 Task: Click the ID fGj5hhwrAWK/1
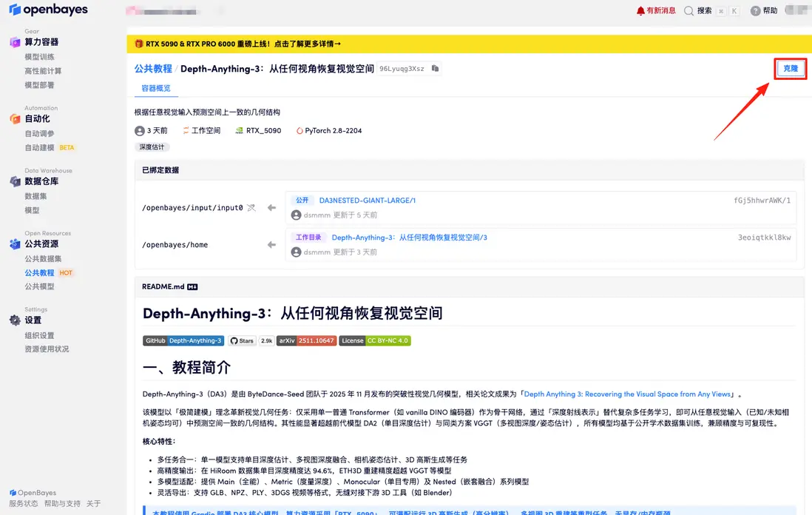[x=762, y=201]
